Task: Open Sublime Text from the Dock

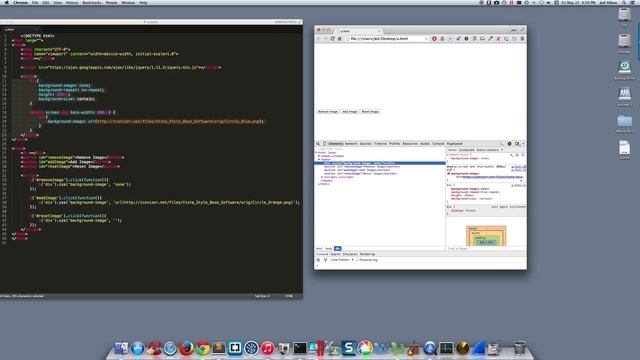Action: pyautogui.click(x=218, y=348)
